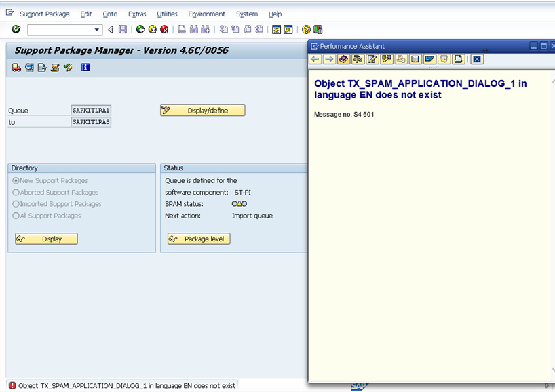Click the Display/define magnifier toolbar icon
The image size is (555, 392).
point(29,68)
